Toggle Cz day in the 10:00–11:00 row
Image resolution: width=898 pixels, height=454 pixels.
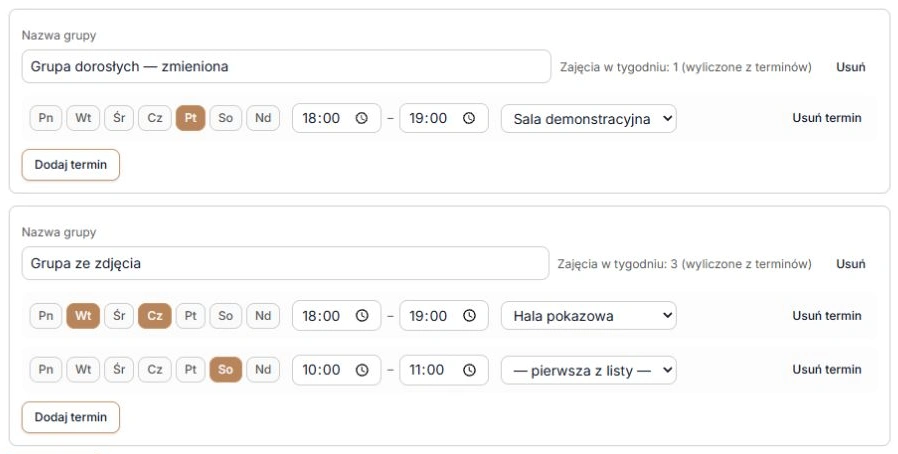point(155,369)
